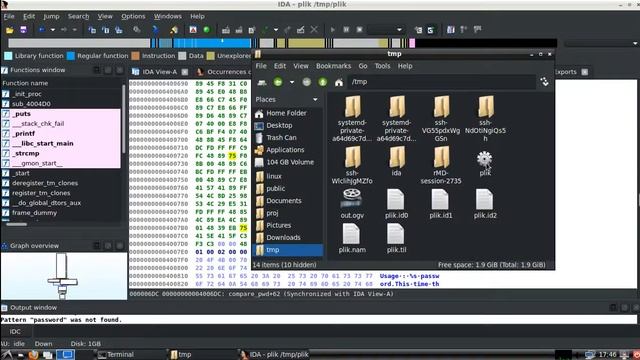640x360 pixels.
Task: Open file icon in IDA toolbar
Action: [x=9, y=30]
